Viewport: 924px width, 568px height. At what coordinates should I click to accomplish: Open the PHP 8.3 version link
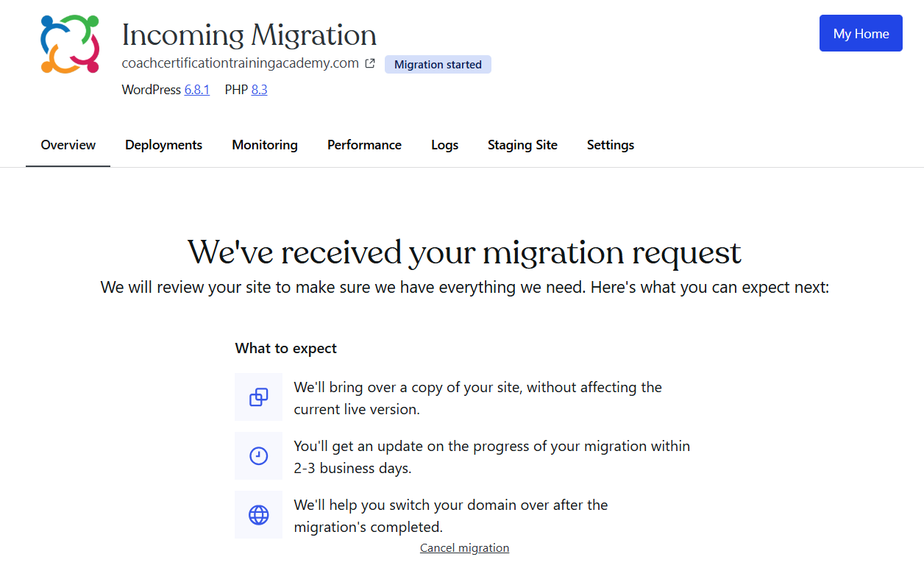[x=259, y=90]
